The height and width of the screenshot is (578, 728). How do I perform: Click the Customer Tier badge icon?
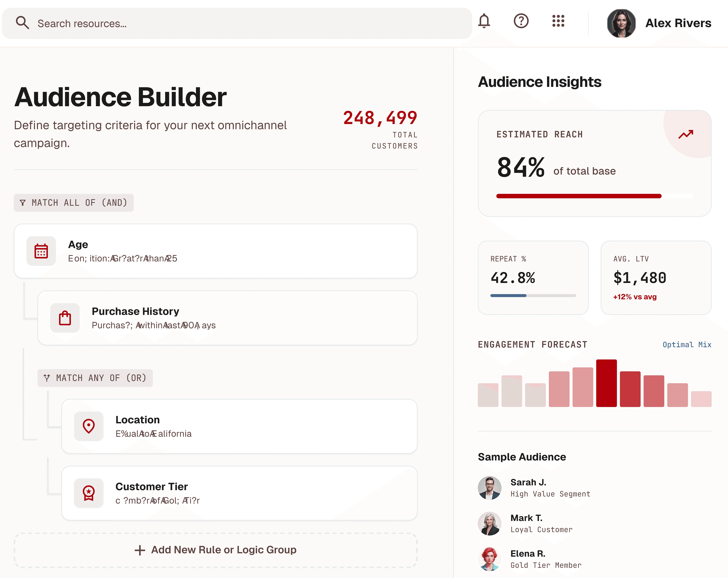click(89, 493)
